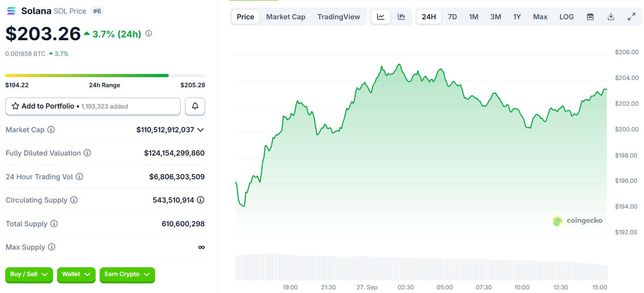Open Total Supply info icon

[x=54, y=223]
